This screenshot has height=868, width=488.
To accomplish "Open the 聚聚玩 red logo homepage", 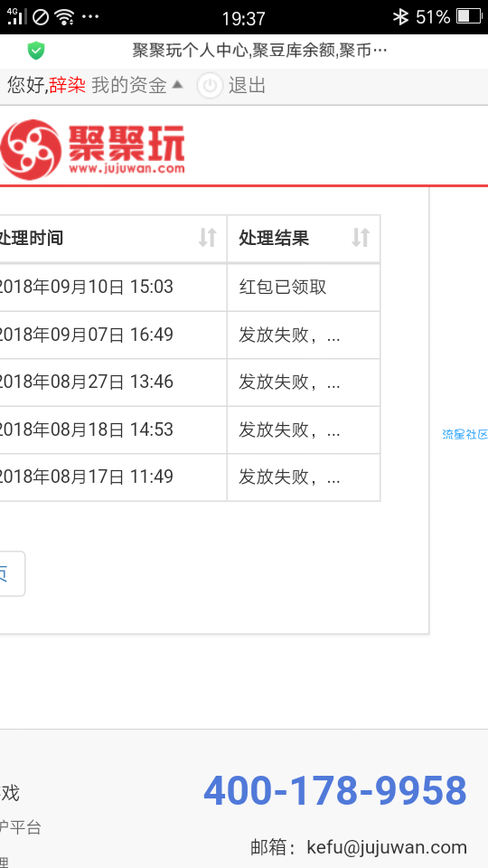I will tap(92, 149).
